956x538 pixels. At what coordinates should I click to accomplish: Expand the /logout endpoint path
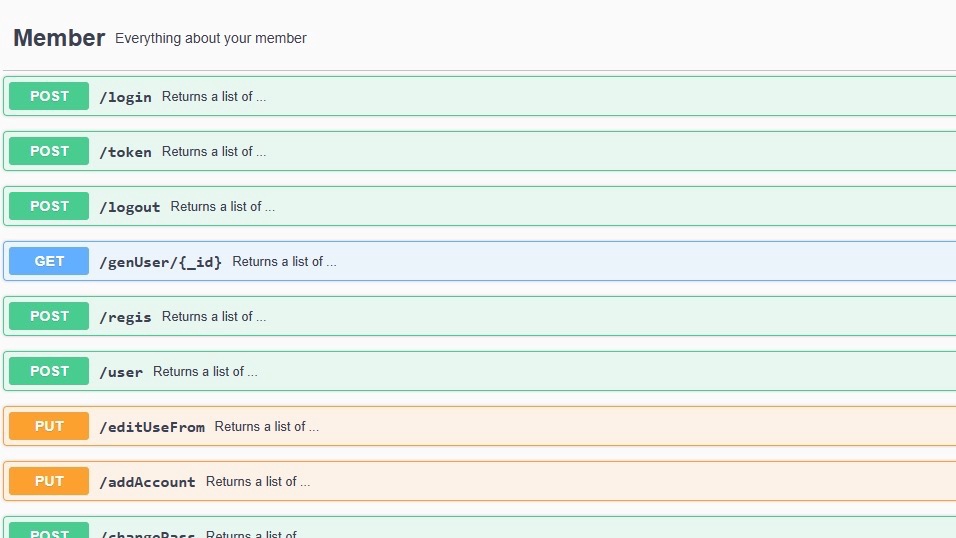129,207
